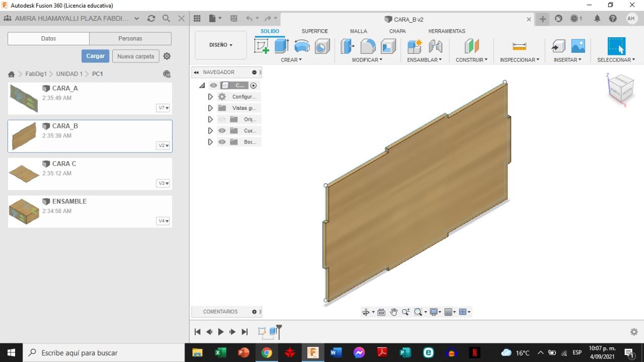Show the hidden Origen folder
This screenshot has height=362, width=644.
click(222, 119)
